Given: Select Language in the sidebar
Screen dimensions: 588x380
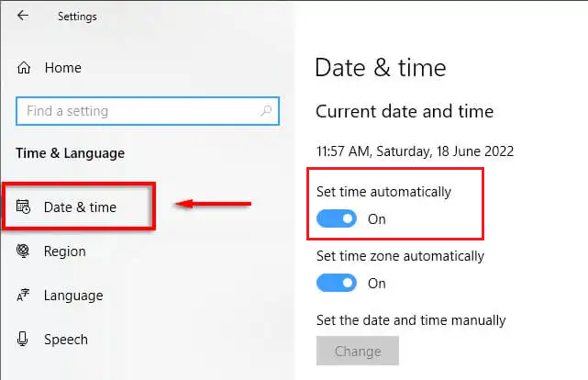Looking at the screenshot, I should 73,296.
